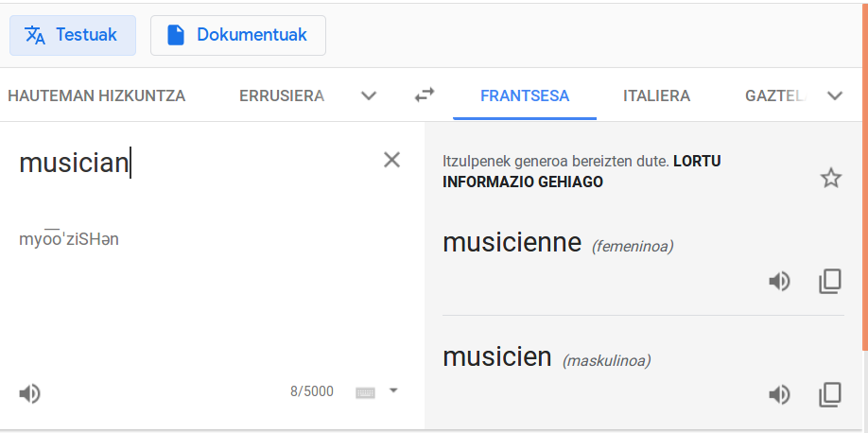Image resolution: width=868 pixels, height=433 pixels.
Task: Select Italiera as target language
Action: pos(656,95)
